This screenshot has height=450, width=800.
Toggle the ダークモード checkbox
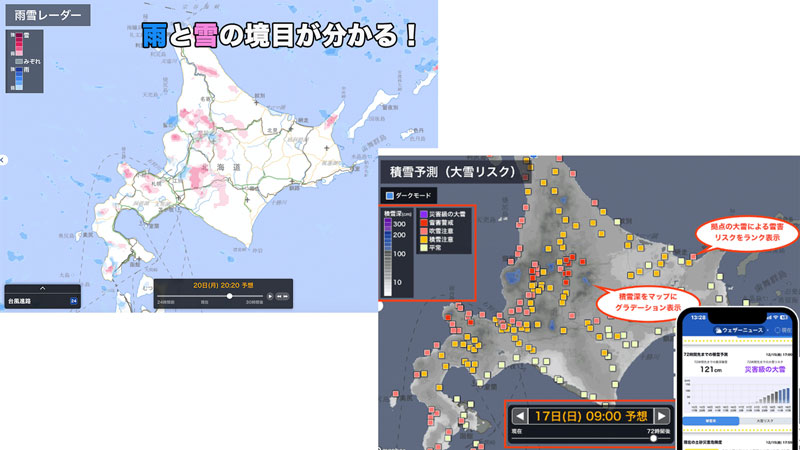pyautogui.click(x=390, y=195)
